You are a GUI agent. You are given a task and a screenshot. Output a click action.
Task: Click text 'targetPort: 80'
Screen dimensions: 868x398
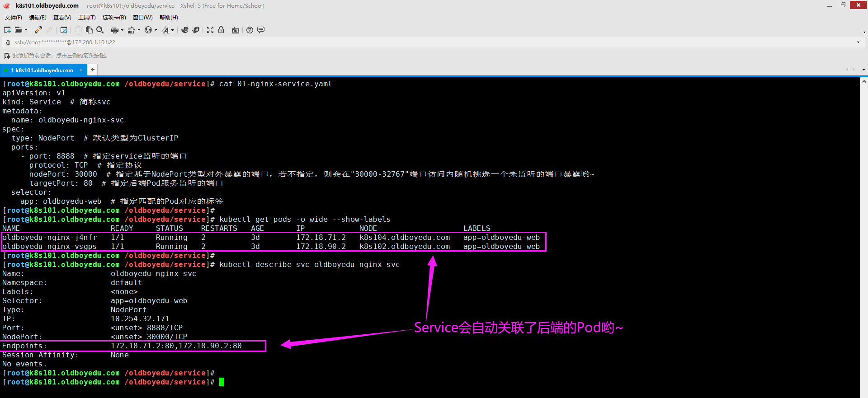click(x=61, y=183)
